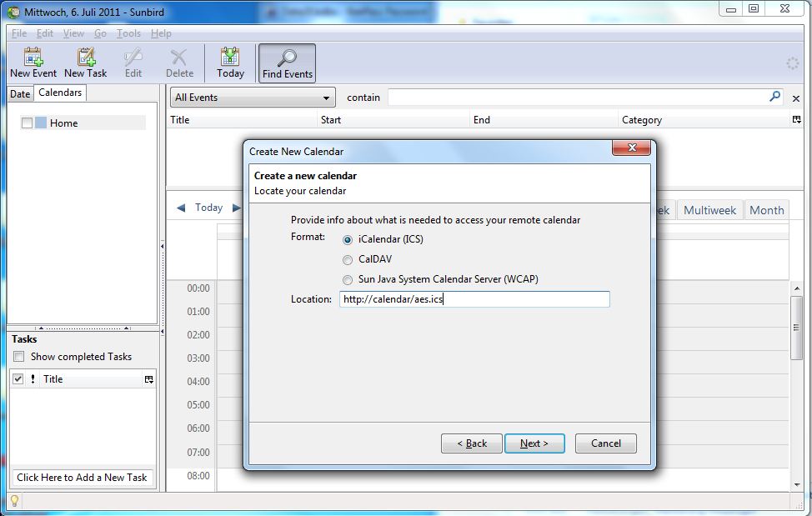
Task: Click the Home calendar color swatch
Action: pos(41,123)
